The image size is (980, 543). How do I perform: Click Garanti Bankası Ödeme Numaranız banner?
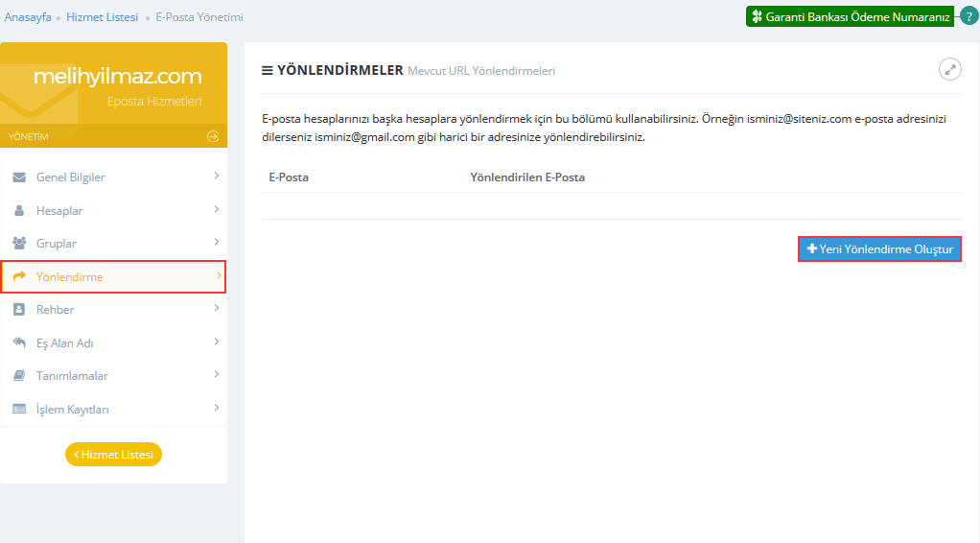850,16
